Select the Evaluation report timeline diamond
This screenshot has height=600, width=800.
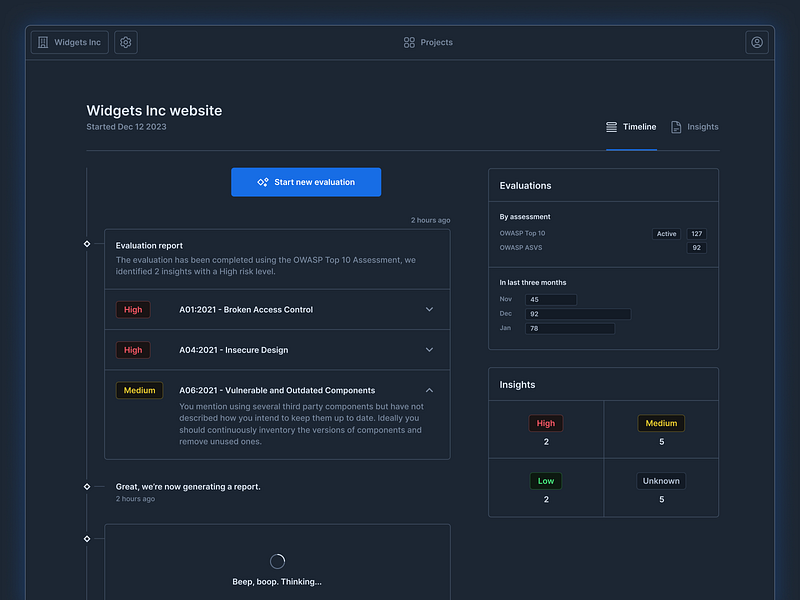pyautogui.click(x=87, y=244)
